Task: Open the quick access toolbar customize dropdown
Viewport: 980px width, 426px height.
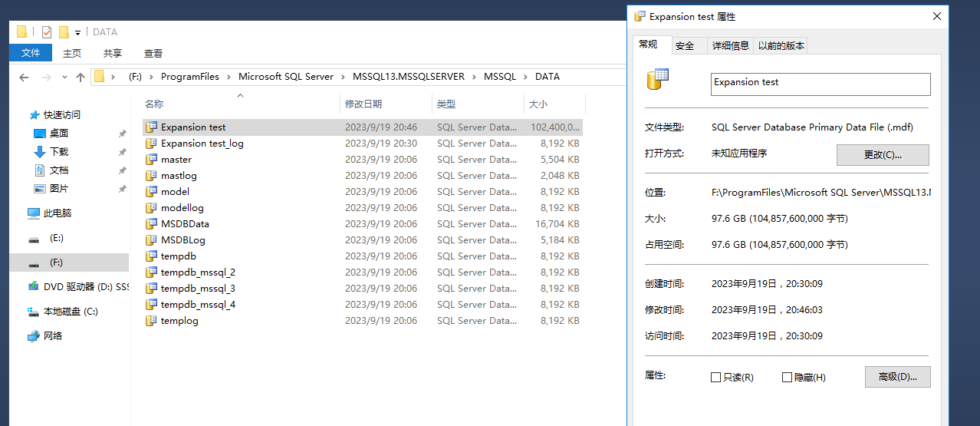Action: [78, 33]
